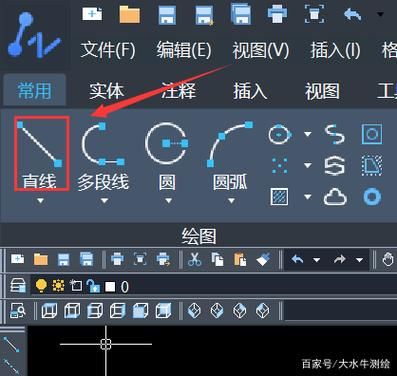Open dropdown arrow next to points tool
The image size is (397, 376).
[x=308, y=165]
